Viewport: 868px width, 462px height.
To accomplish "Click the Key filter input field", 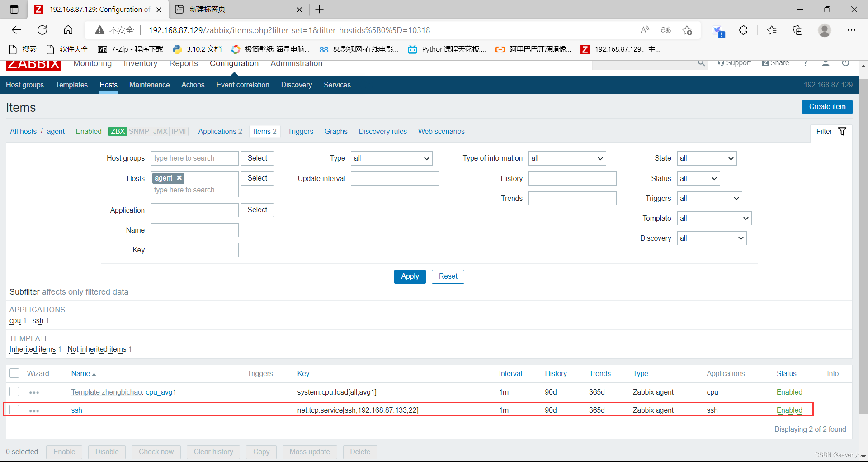I will click(x=194, y=250).
